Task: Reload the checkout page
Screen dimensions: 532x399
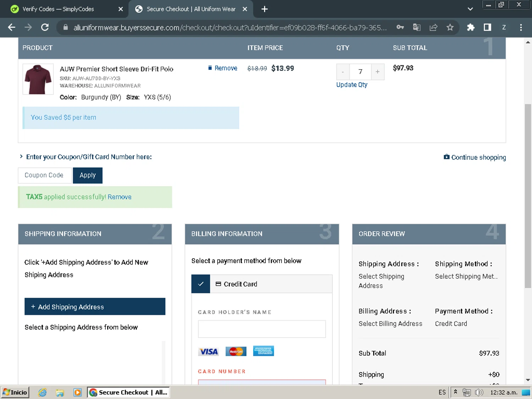Action: coord(45,27)
